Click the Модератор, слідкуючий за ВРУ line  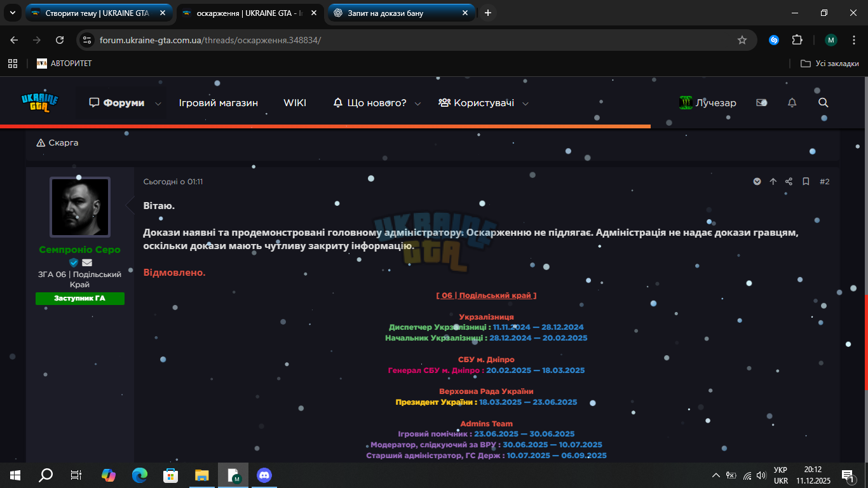click(487, 445)
